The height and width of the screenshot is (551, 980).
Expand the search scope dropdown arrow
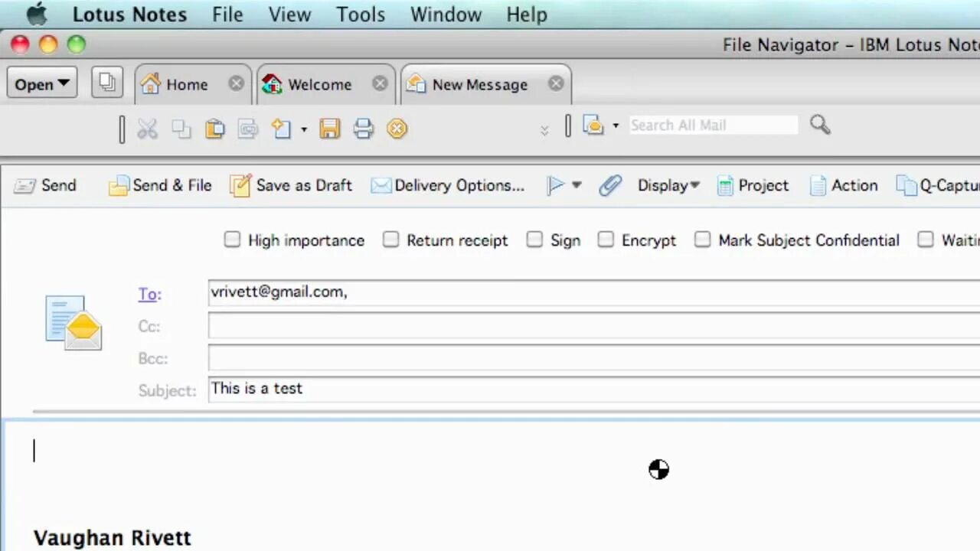click(616, 126)
